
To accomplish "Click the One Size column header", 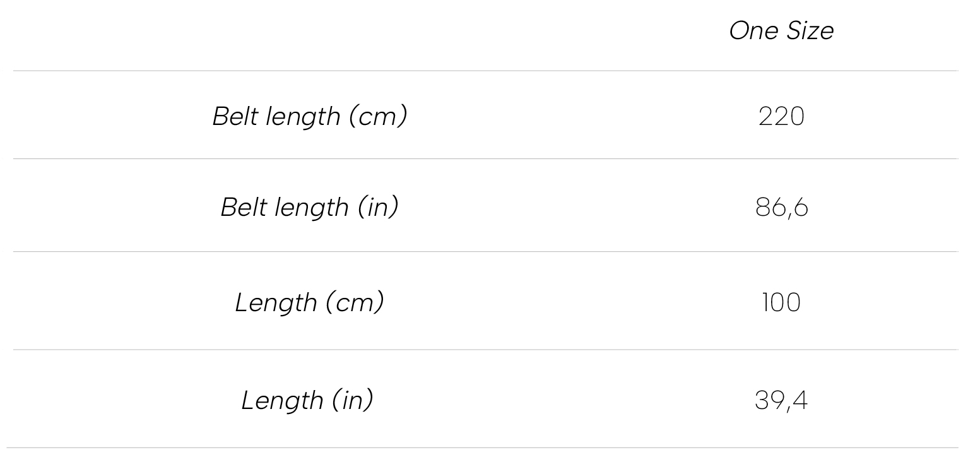I will (x=781, y=31).
